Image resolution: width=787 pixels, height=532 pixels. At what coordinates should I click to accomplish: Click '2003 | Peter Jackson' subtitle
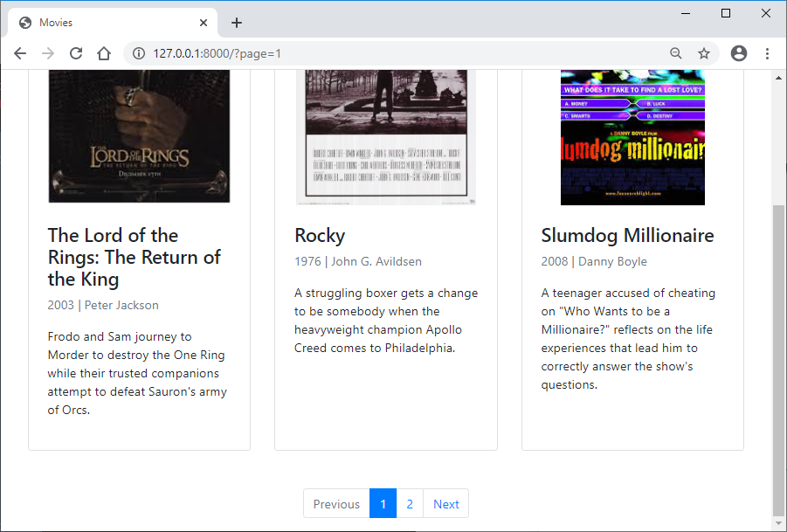tap(103, 305)
